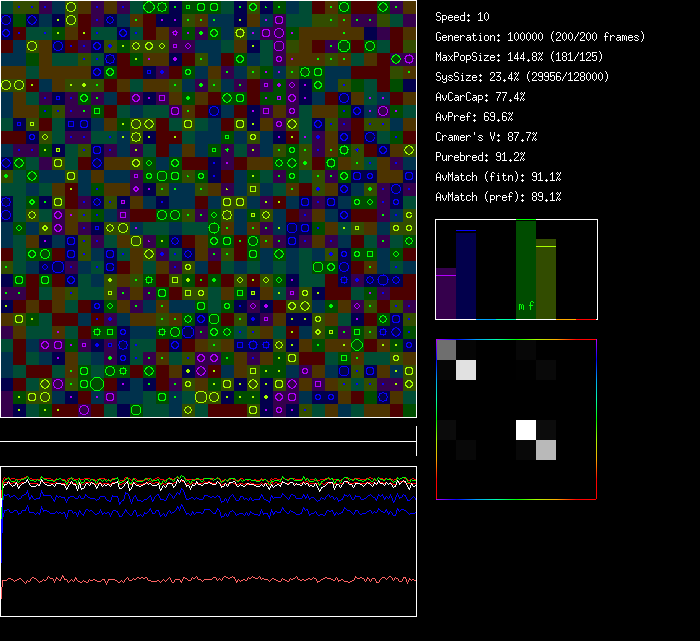Viewport: 700px width, 641px height.
Task: Click the SysSize percentage line
Action: [522, 77]
